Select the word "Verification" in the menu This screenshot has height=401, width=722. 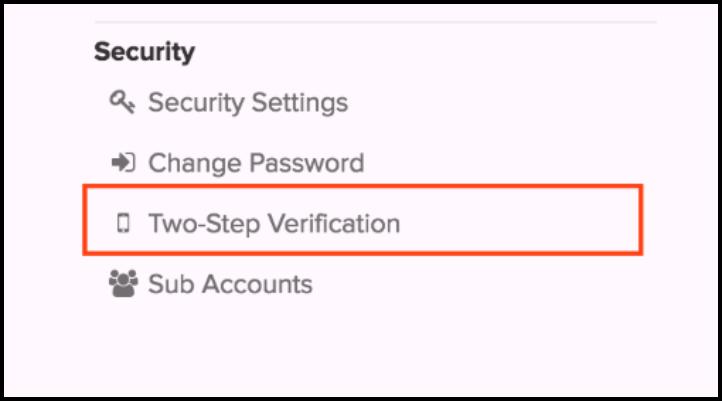tap(332, 223)
